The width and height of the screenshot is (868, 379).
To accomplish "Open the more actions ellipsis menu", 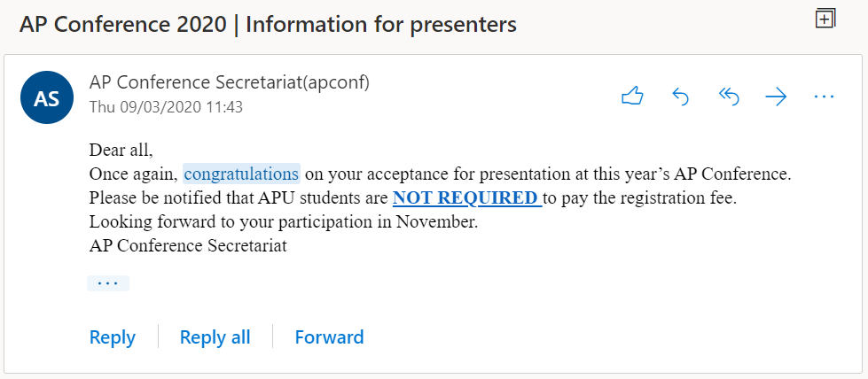I will (x=824, y=97).
